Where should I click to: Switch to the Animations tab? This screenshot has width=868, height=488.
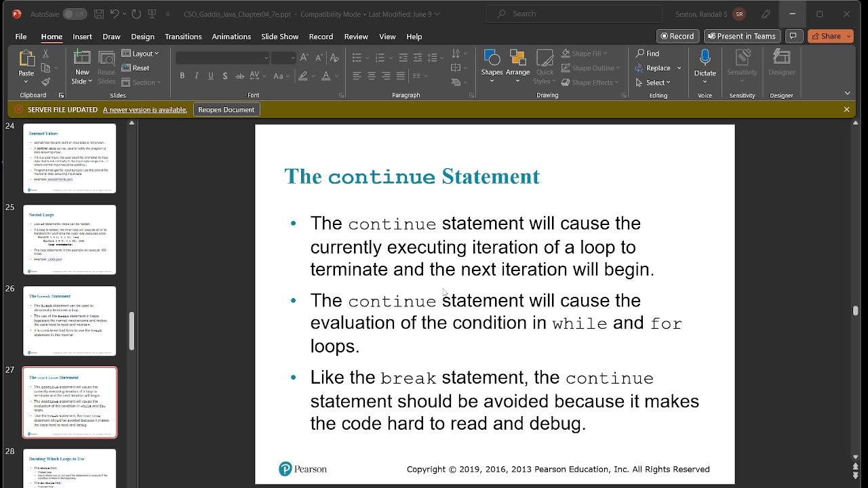click(231, 37)
